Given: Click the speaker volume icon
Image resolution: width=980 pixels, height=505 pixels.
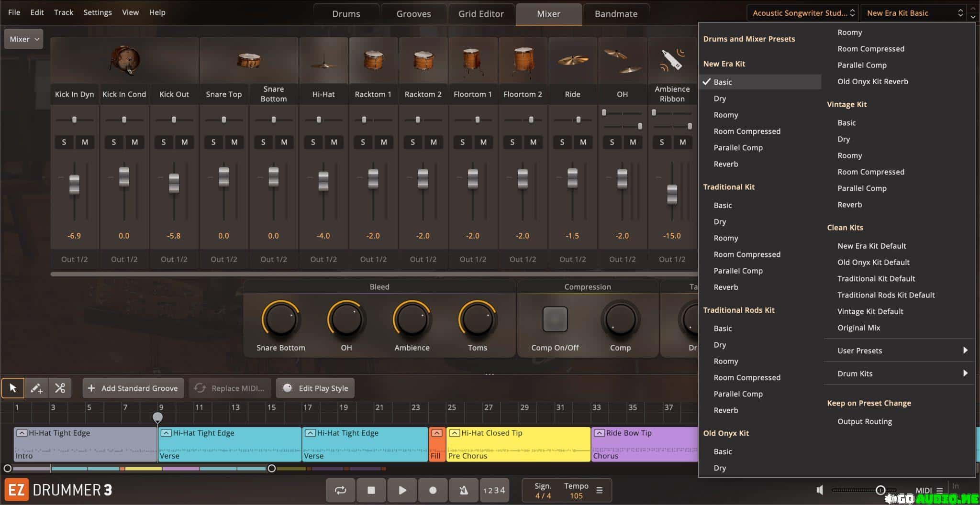Looking at the screenshot, I should coord(820,490).
